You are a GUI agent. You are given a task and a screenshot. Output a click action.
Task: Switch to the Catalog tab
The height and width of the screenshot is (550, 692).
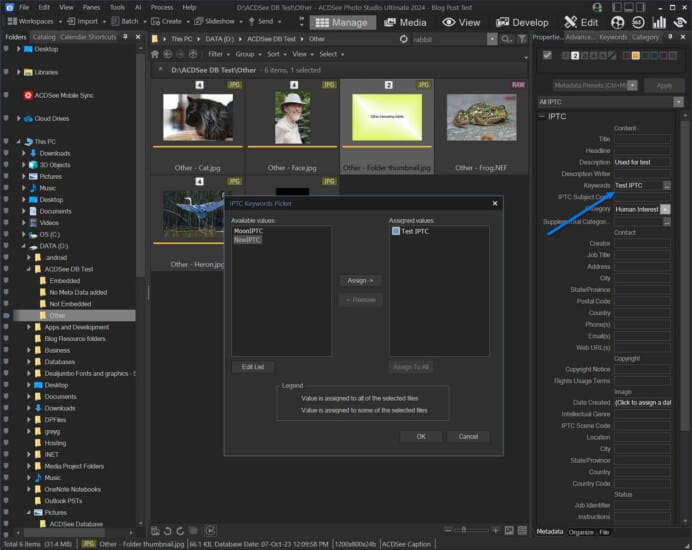coord(43,37)
